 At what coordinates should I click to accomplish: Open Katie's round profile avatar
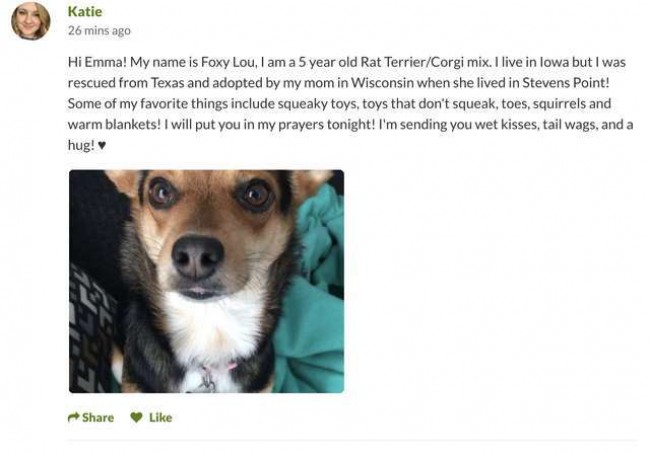click(31, 21)
